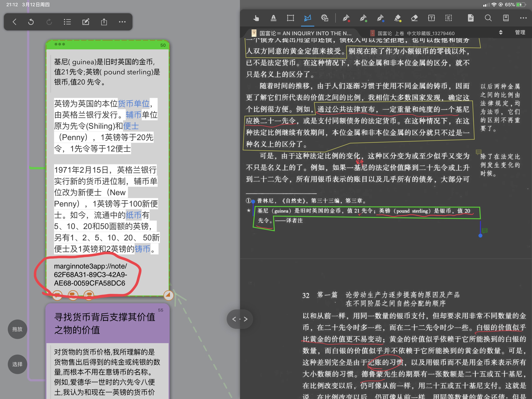Screen dimensions: 532x399
Task: Open the three-dot menu on green card
Action: click(60, 44)
